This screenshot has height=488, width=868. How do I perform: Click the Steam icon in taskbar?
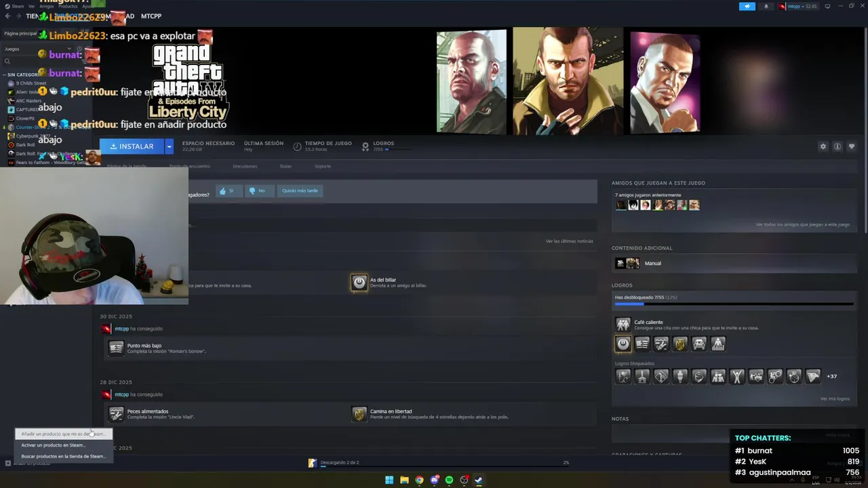click(479, 480)
